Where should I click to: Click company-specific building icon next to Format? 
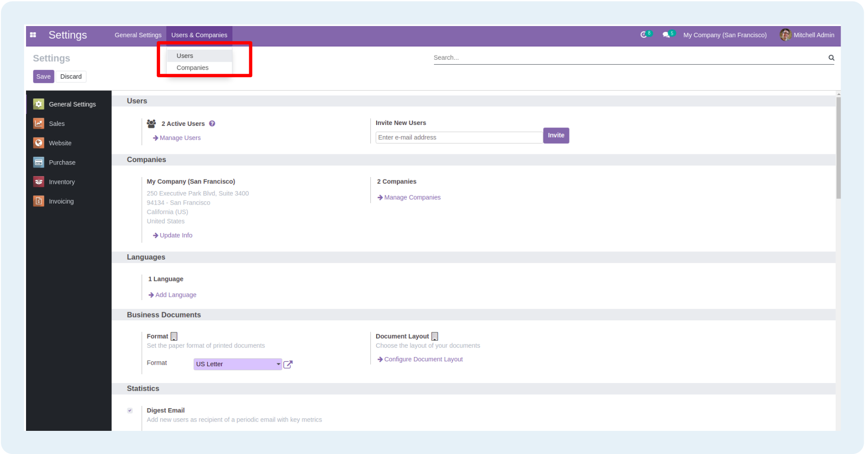174,336
